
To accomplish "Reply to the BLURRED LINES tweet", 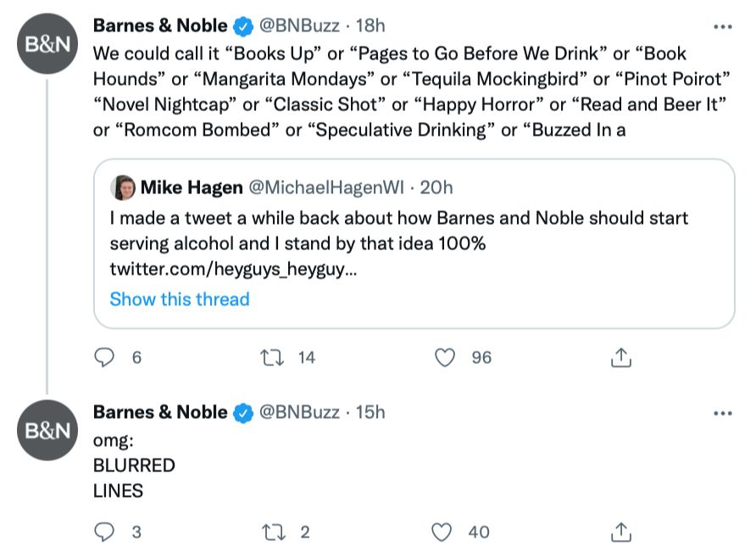I will [x=104, y=532].
